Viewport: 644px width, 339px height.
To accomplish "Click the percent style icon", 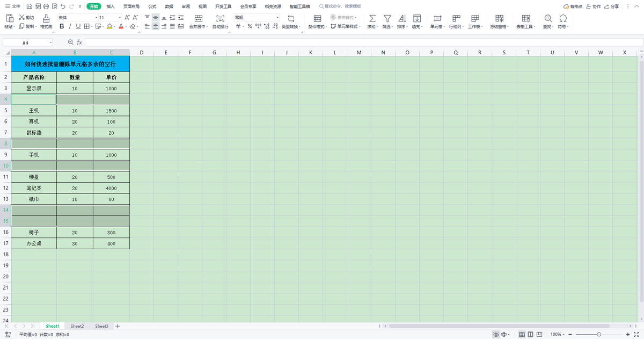I will click(250, 26).
